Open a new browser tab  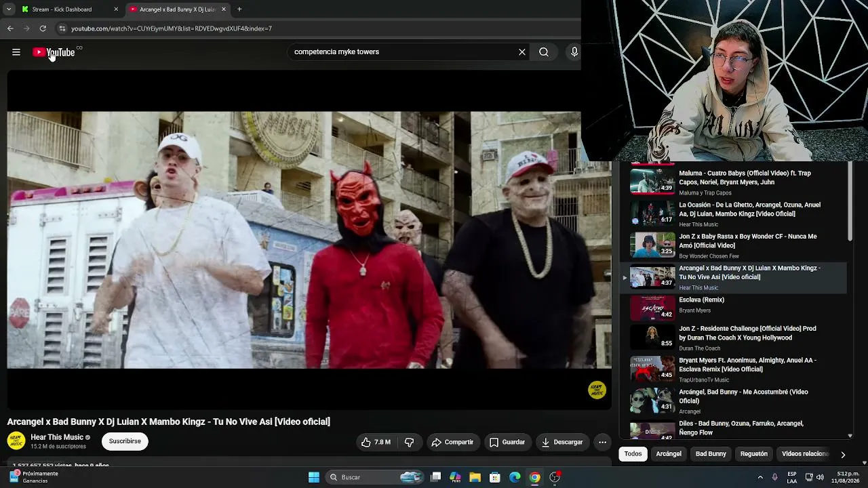tap(239, 9)
